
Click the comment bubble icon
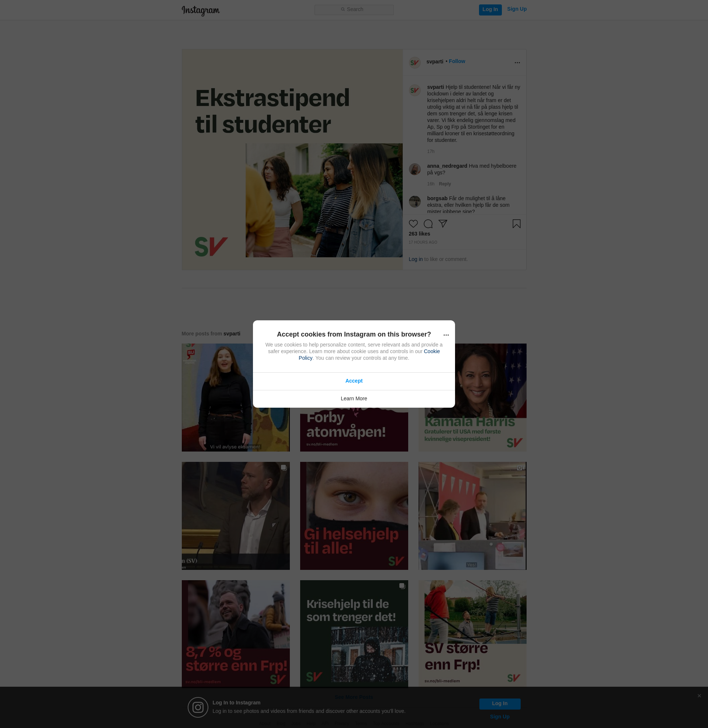point(428,224)
